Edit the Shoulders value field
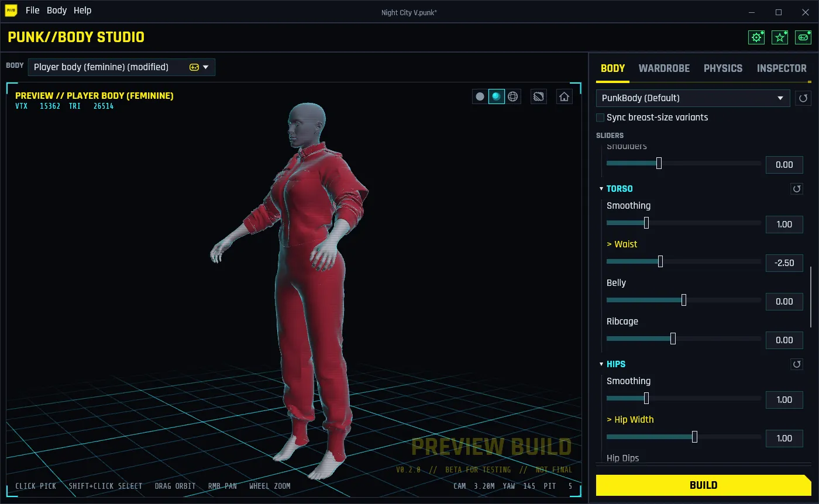The image size is (819, 504). (784, 165)
